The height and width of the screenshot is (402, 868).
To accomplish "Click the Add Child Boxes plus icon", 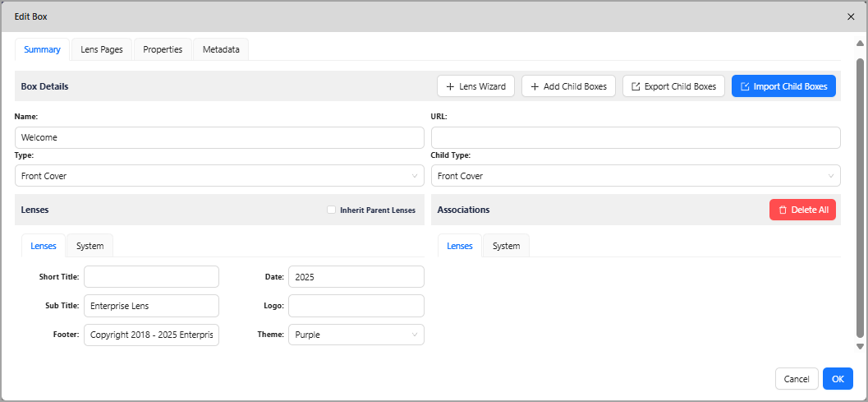I will pyautogui.click(x=535, y=86).
